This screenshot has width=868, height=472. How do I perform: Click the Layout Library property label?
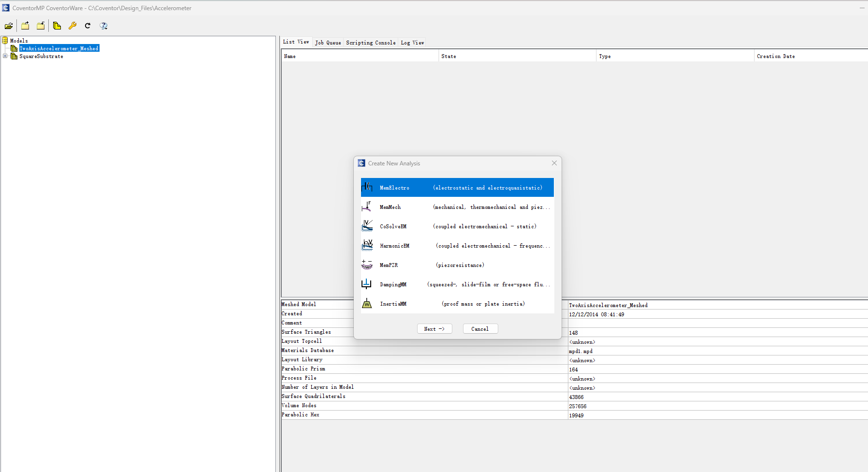[302, 359]
